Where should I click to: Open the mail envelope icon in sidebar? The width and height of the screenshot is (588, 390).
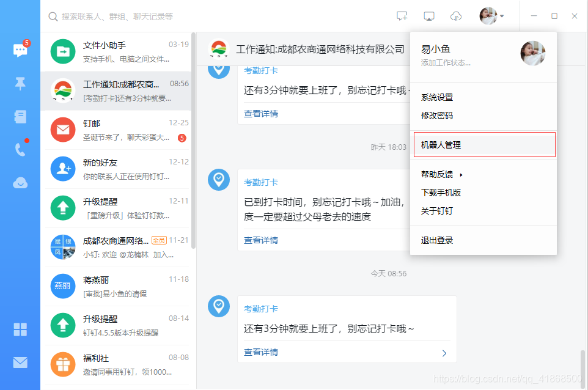20,362
